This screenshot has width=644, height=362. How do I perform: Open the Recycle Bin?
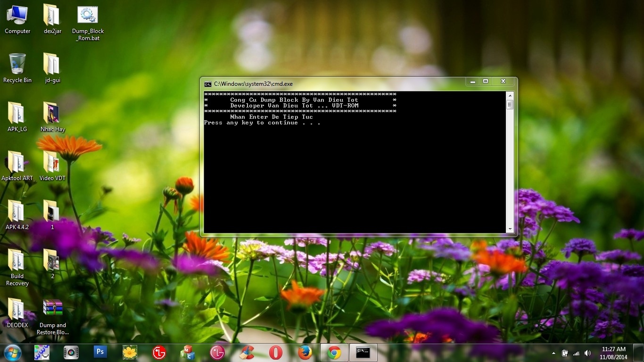point(17,65)
